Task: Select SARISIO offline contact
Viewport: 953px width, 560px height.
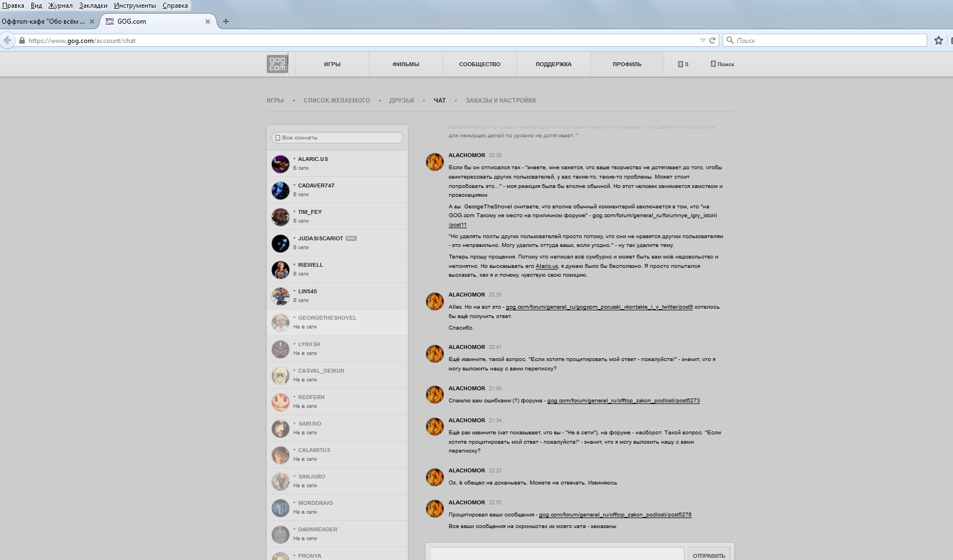Action: pyautogui.click(x=337, y=428)
